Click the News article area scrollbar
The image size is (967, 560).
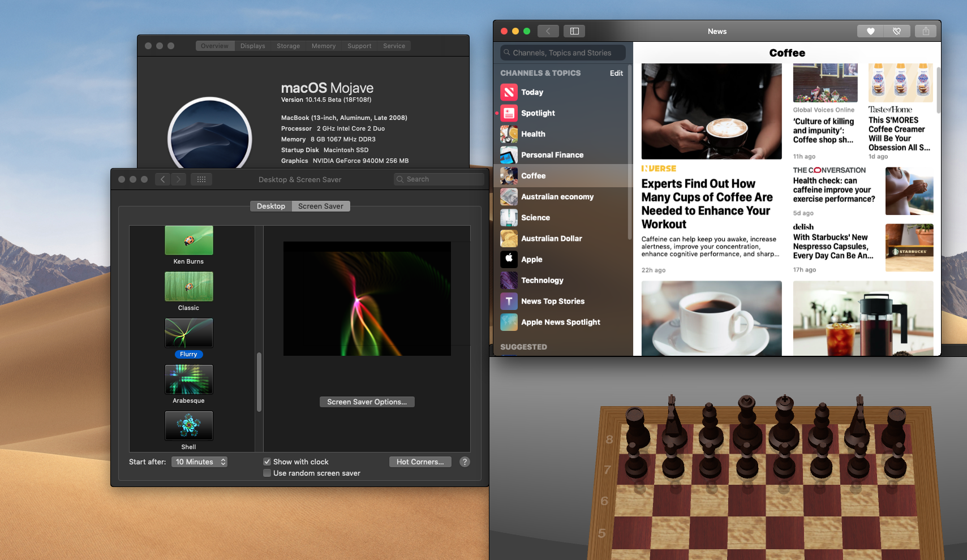point(938,90)
